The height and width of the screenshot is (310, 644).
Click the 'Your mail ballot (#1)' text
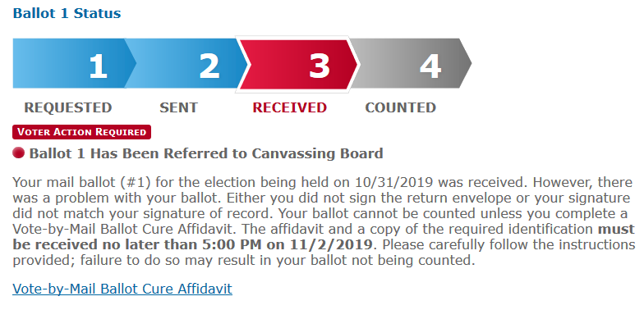point(82,182)
